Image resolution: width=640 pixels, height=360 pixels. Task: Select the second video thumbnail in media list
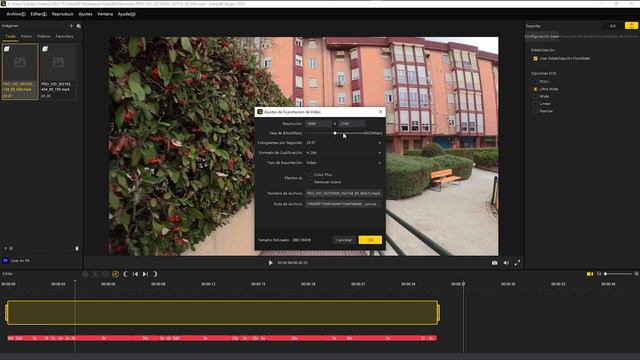[58, 71]
